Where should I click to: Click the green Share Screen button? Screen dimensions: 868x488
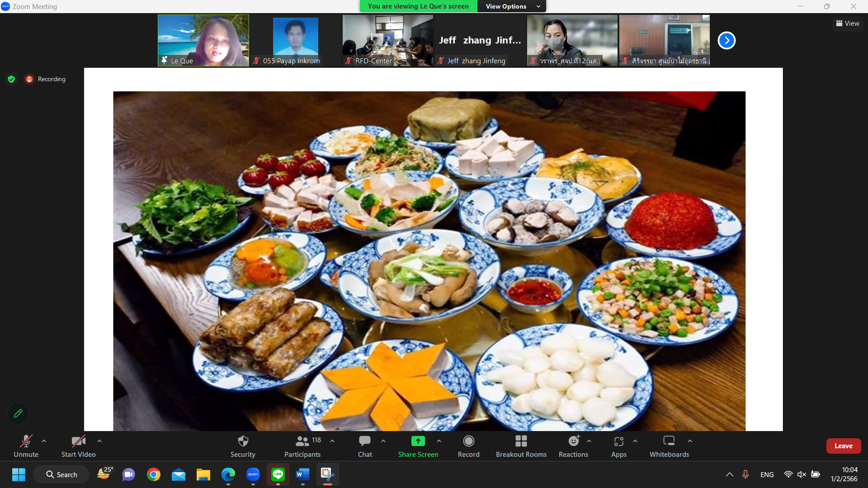[x=418, y=441]
